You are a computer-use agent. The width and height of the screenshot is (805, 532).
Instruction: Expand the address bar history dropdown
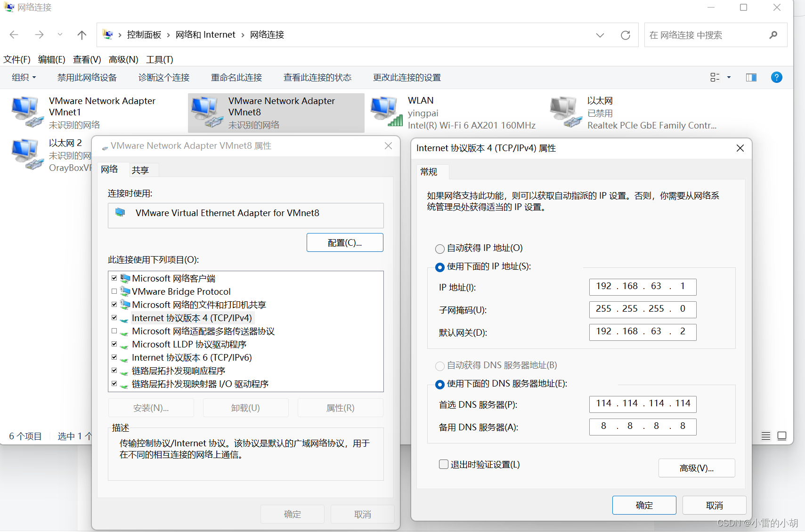[x=600, y=35]
